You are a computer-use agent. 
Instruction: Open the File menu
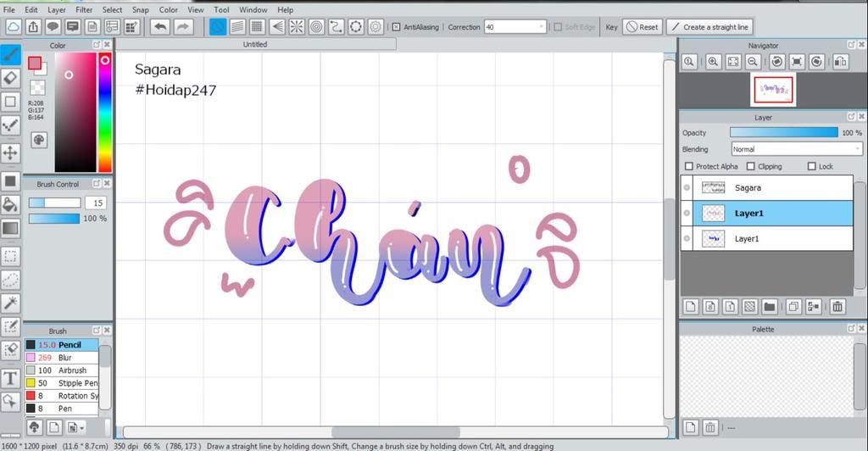pos(9,9)
